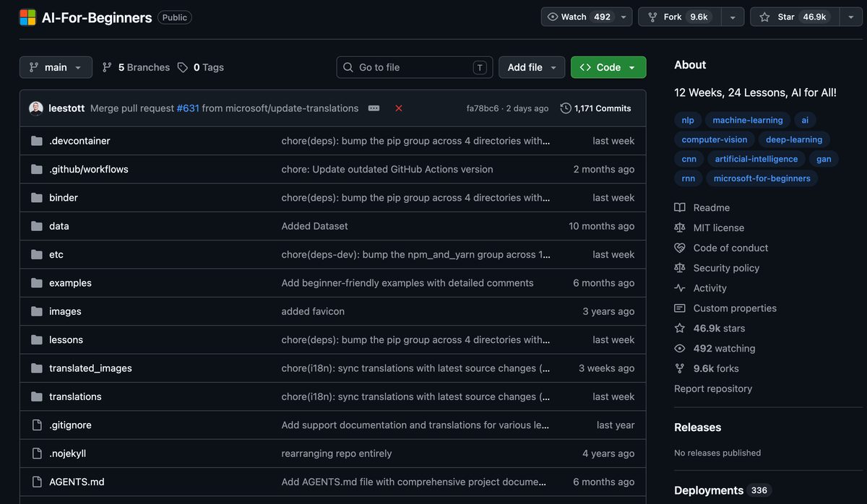The image size is (867, 504).
Task: Click commit message 'added favicon'
Action: tap(313, 312)
